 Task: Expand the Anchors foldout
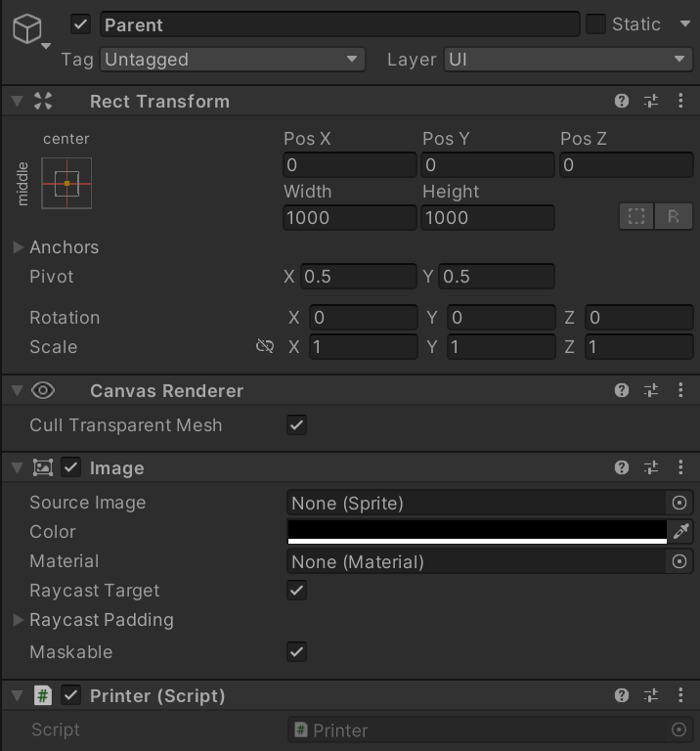click(19, 247)
